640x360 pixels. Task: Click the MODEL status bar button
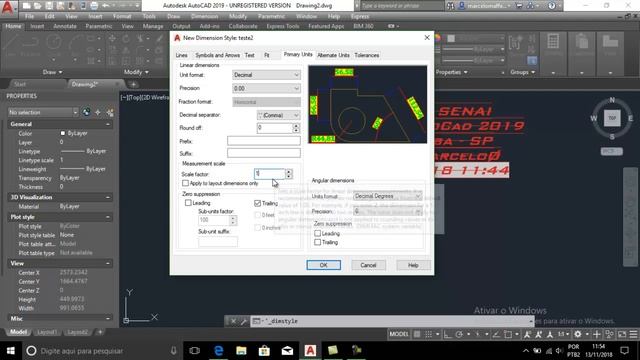399,334
